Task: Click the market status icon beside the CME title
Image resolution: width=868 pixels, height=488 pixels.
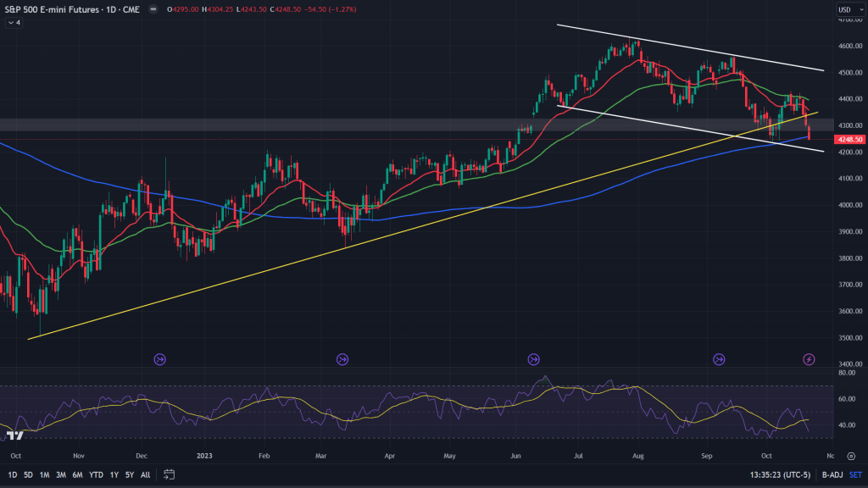Action: (152, 9)
